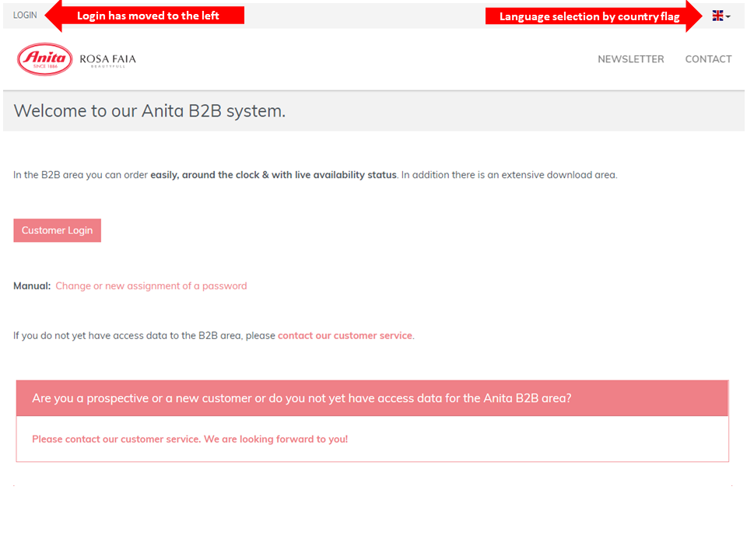Click the 'Login has moved to the left' label

click(148, 16)
